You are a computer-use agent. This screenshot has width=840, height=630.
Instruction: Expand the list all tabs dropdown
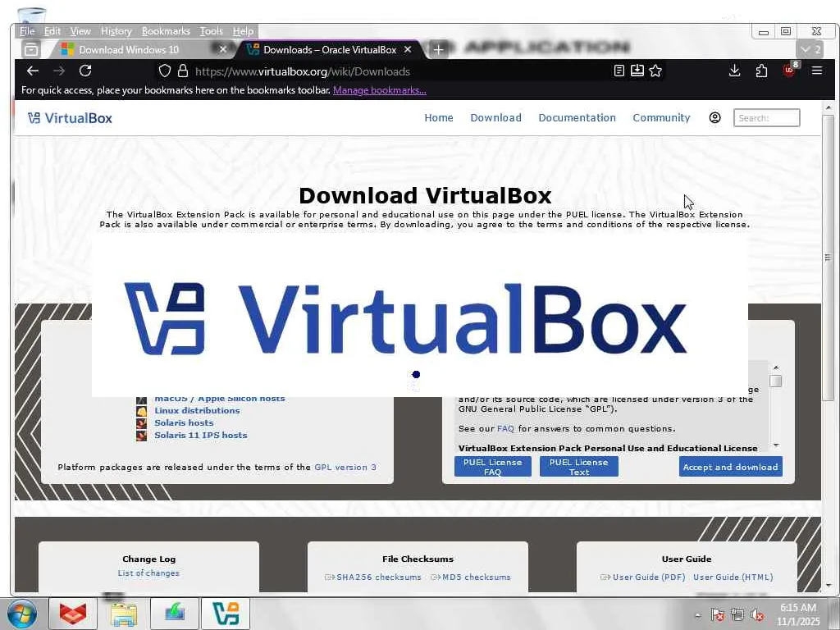[810, 50]
